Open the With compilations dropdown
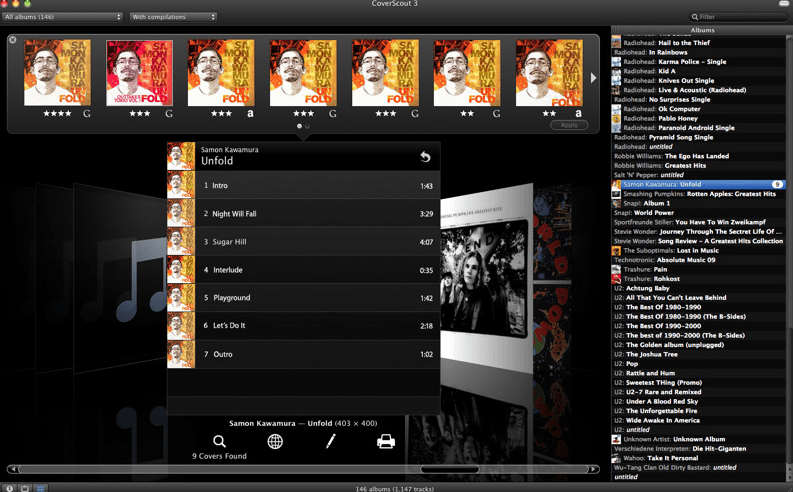The width and height of the screenshot is (793, 492). click(173, 17)
